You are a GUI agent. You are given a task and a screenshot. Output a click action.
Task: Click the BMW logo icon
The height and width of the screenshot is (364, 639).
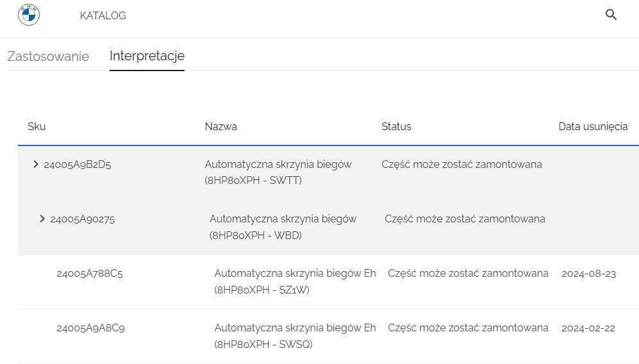pyautogui.click(x=29, y=15)
